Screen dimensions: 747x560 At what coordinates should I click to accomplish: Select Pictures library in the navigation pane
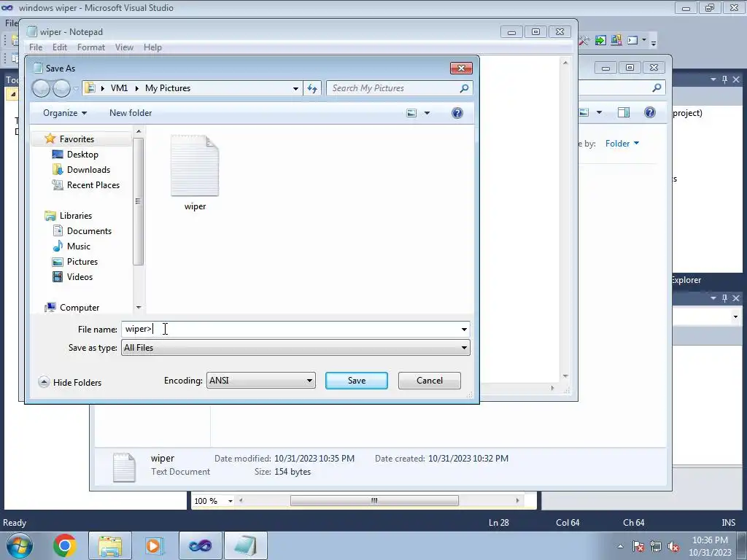pos(82,262)
